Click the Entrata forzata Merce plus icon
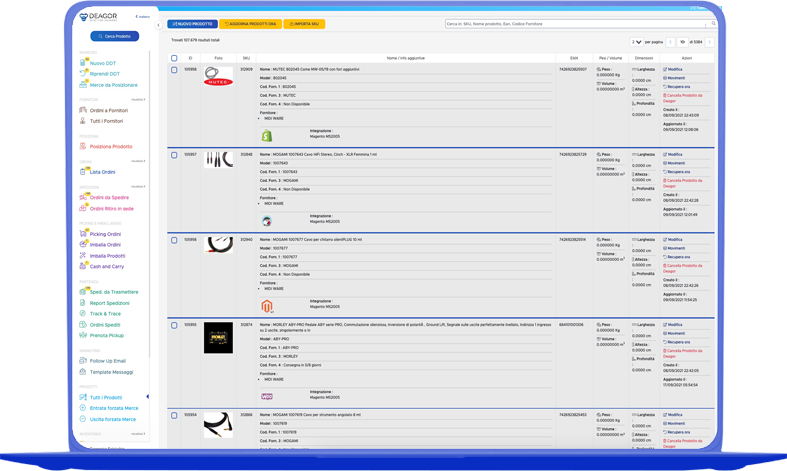 click(x=83, y=408)
